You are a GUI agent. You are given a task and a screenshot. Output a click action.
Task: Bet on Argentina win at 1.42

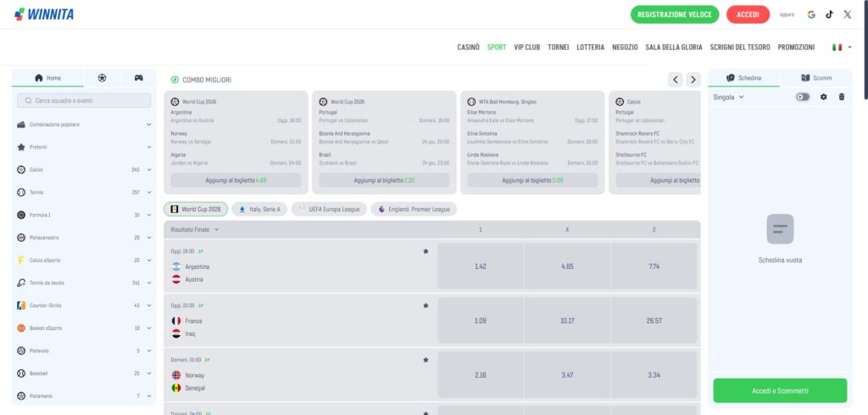point(481,266)
